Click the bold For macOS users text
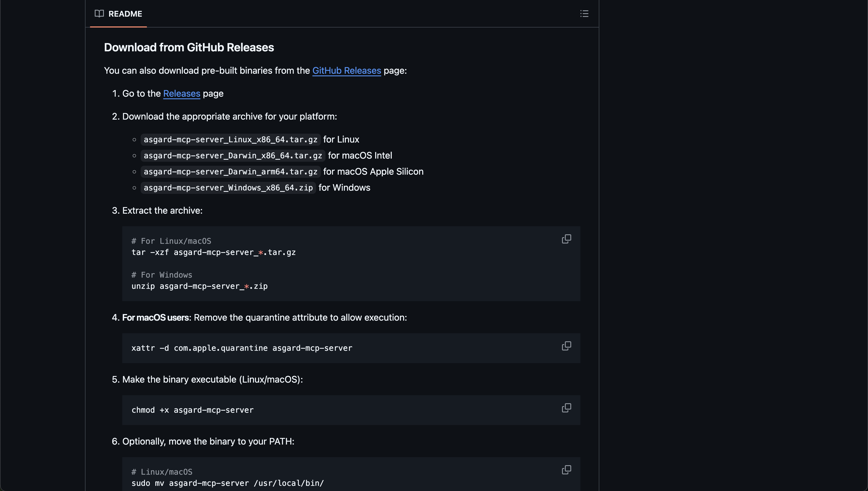This screenshot has height=491, width=868. tap(155, 318)
